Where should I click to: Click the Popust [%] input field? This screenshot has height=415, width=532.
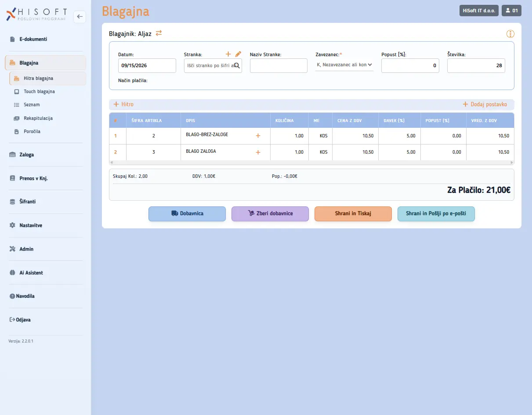tap(410, 65)
